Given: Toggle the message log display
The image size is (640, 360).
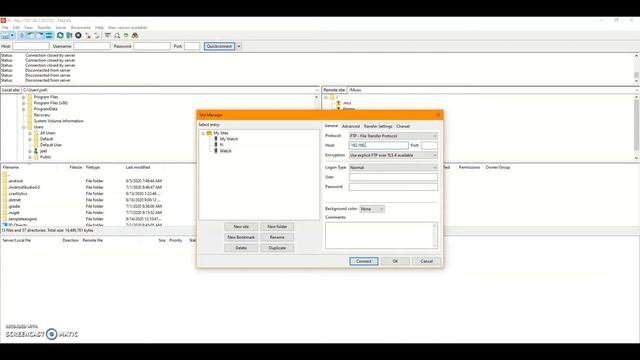Looking at the screenshot, I should (22, 36).
